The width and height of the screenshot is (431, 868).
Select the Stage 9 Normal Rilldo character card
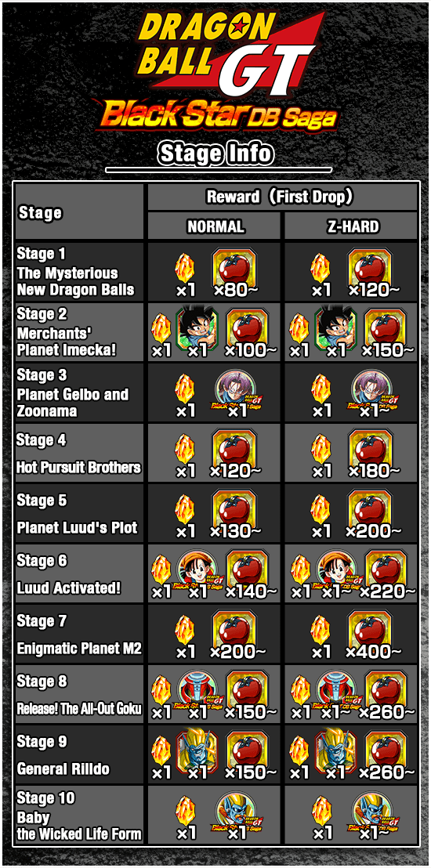pos(197,752)
